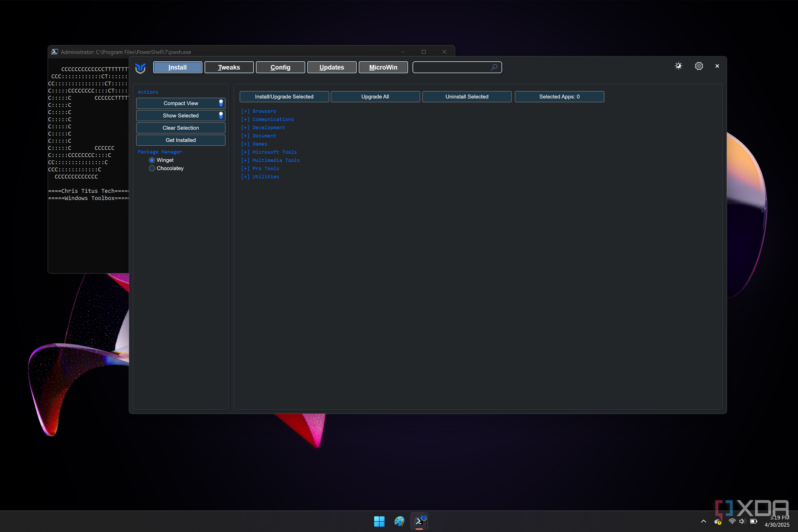Open settings via the gear icon
This screenshot has width=798, height=532.
tap(699, 66)
